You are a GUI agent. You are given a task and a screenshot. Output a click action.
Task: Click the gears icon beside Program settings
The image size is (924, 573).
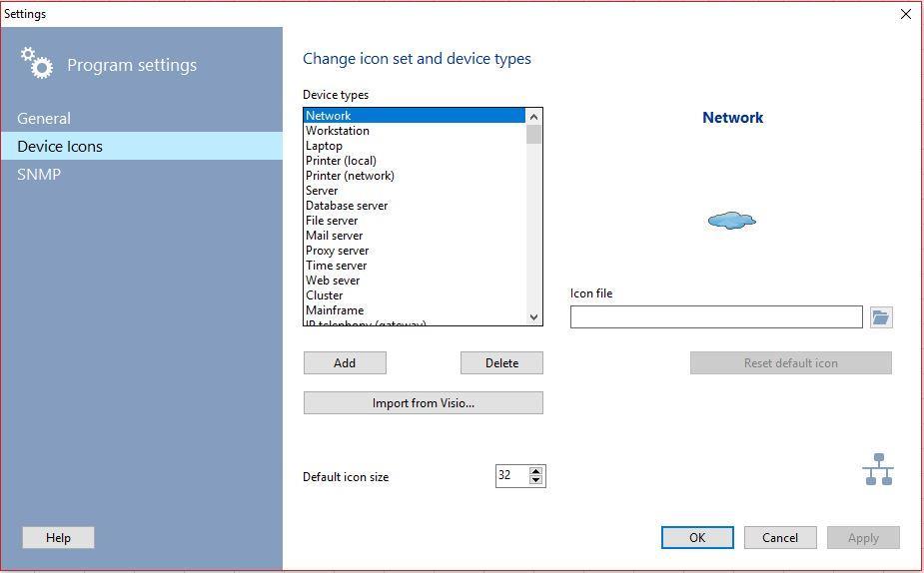[37, 63]
